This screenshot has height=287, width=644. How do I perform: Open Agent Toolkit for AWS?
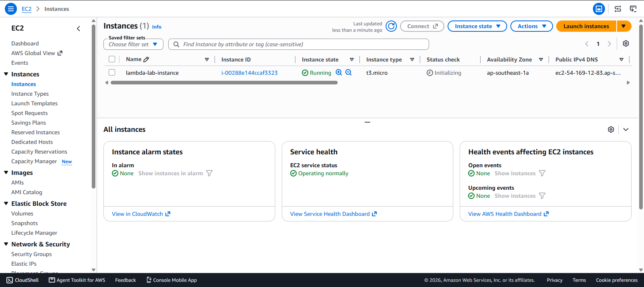(77, 280)
